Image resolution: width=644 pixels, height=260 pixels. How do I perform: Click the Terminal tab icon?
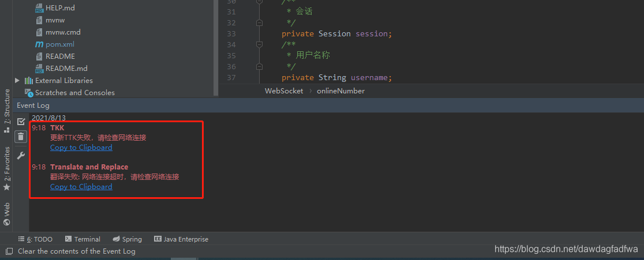(69, 239)
